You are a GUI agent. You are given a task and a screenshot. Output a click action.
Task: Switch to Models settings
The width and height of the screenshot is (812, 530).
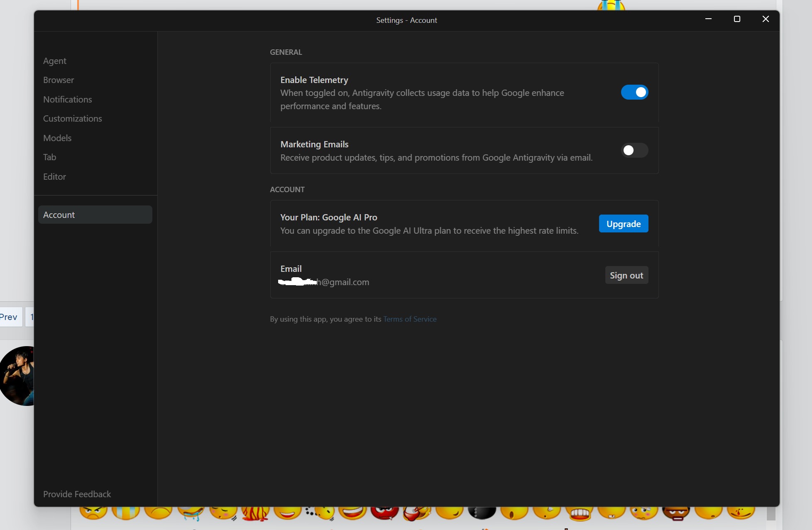57,138
